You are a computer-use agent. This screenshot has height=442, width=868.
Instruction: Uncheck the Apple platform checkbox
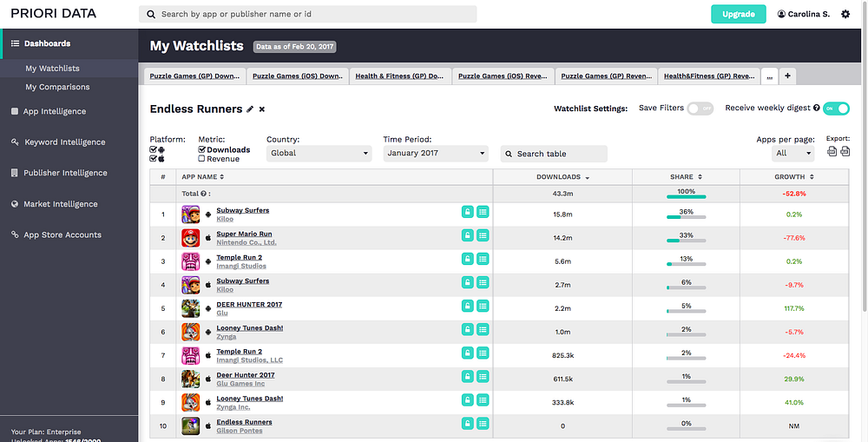coord(154,158)
